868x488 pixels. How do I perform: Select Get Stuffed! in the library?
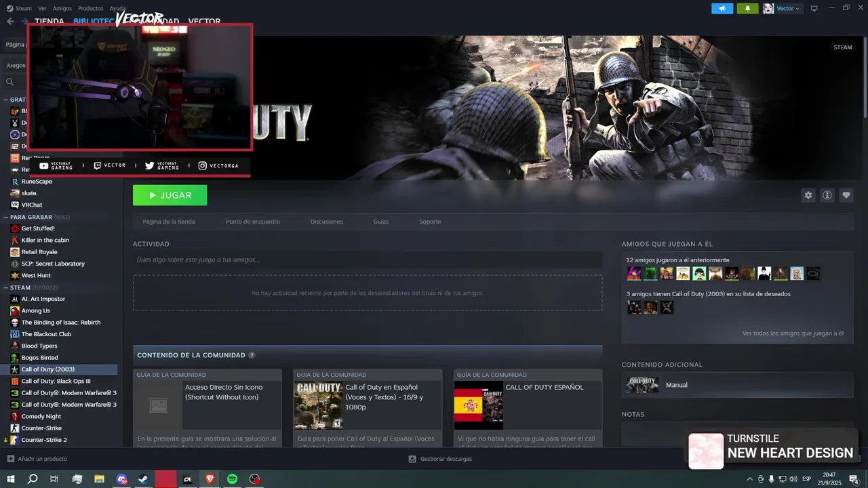[x=38, y=228]
